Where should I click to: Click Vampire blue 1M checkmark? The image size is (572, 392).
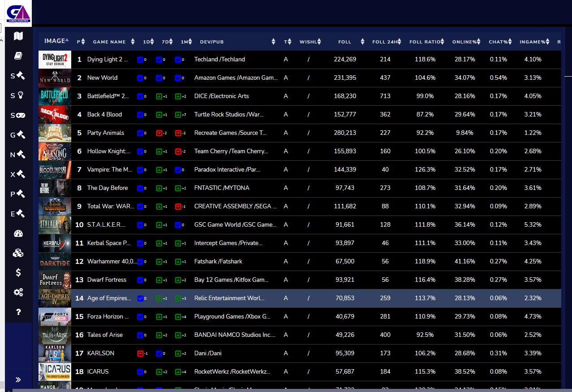[178, 170]
